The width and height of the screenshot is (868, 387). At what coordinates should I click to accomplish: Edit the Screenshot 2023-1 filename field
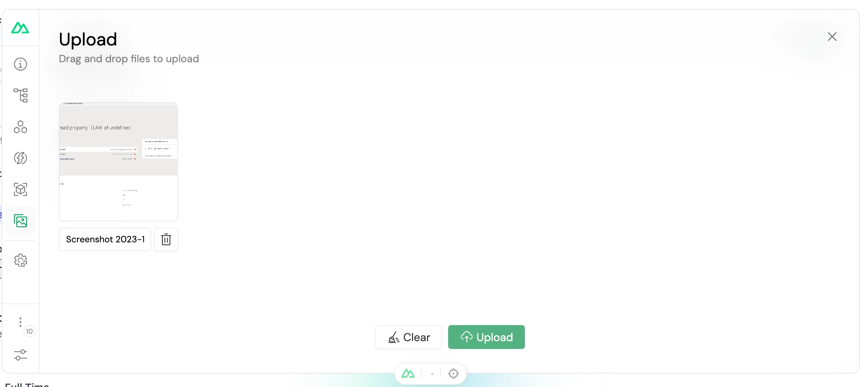click(x=105, y=239)
